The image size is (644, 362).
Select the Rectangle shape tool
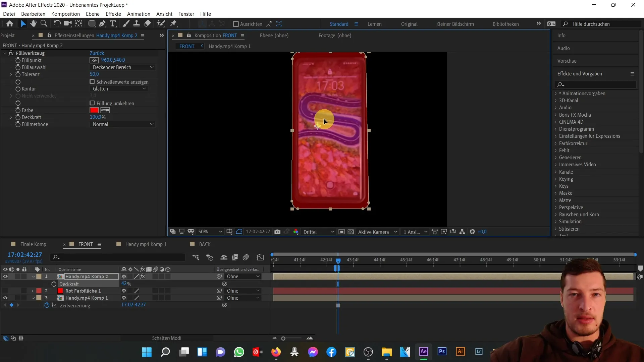[92, 23]
